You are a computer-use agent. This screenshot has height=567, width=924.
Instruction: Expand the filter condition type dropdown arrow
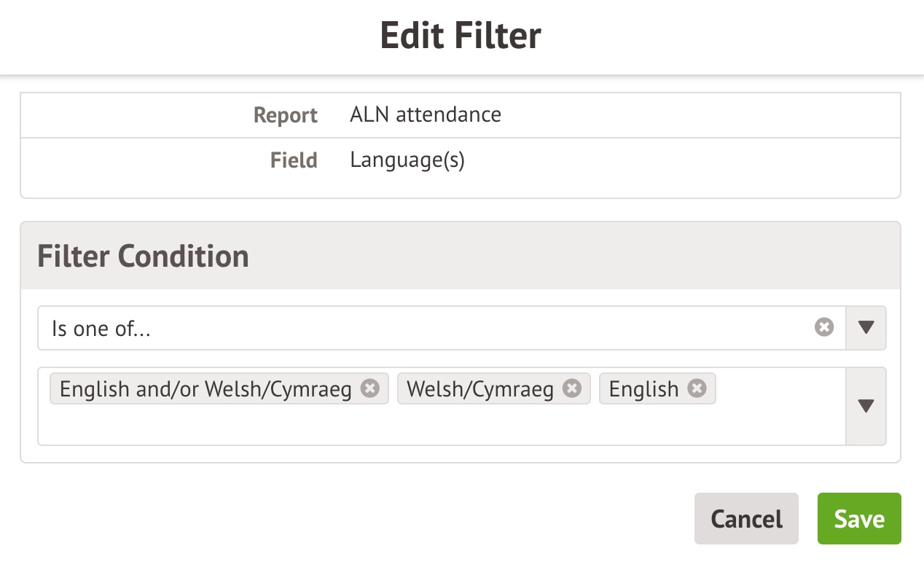[x=866, y=328]
